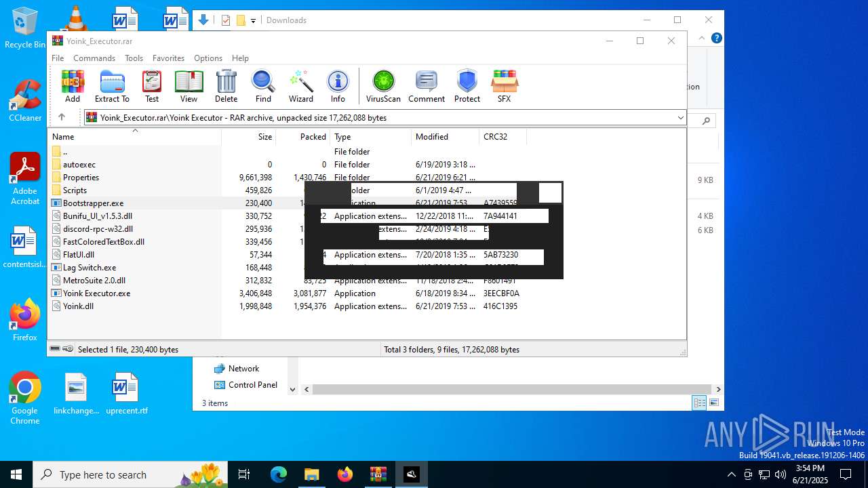Screen dimensions: 868x488
Task: Open Recycle Bin desktop icon
Action: point(25,28)
